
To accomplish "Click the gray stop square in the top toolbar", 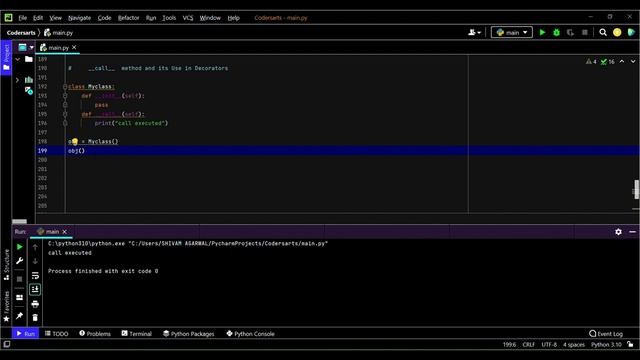I will tap(584, 32).
